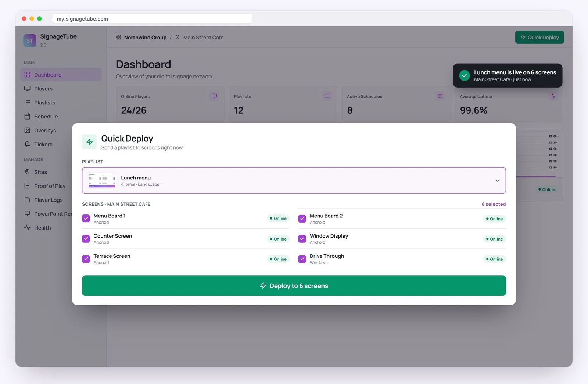Click the Dashboard grid icon in sidebar

(27, 75)
